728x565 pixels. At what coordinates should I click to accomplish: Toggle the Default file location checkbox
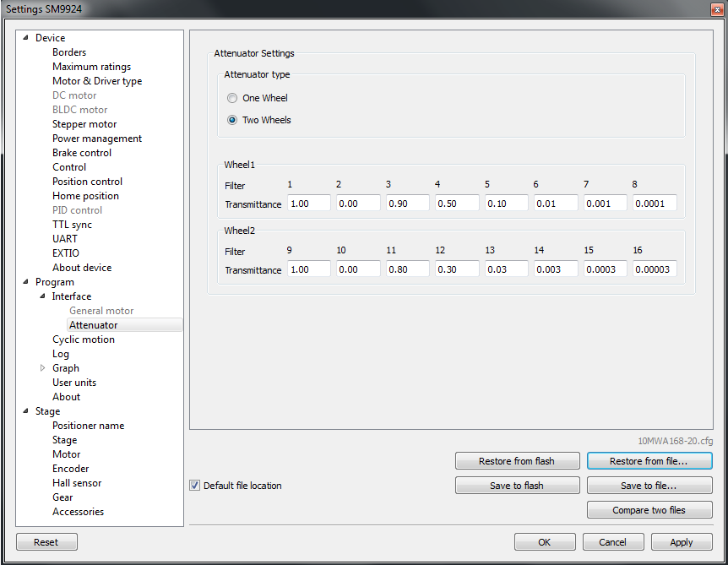tap(195, 486)
